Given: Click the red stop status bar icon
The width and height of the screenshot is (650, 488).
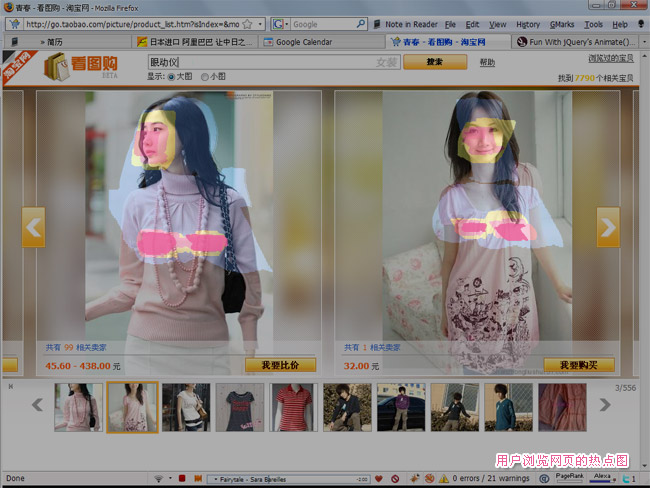Looking at the screenshot, I should pyautogui.click(x=182, y=478).
